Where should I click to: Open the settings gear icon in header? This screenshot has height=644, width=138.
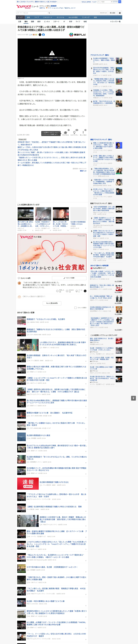[120, 13]
